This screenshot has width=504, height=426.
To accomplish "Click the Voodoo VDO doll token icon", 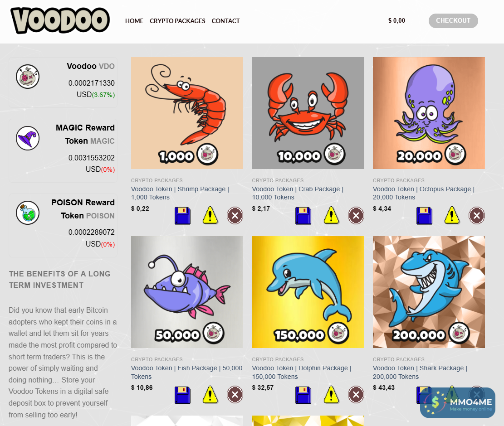I will point(28,77).
